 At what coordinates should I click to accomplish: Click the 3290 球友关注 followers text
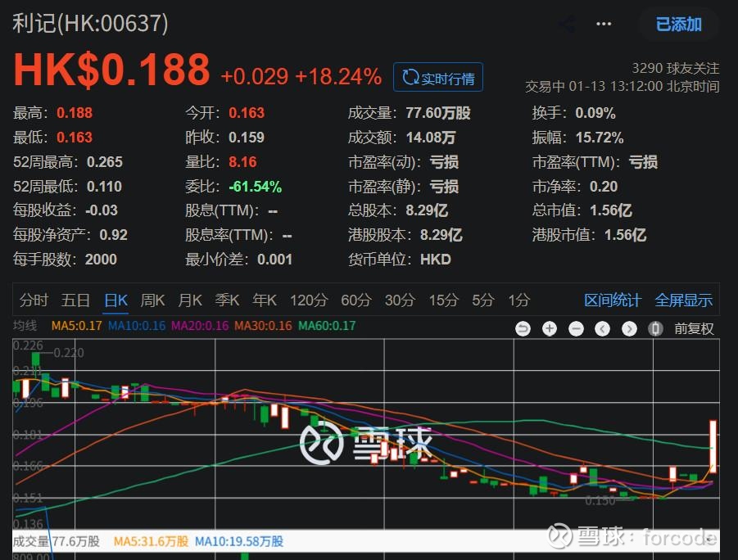pyautogui.click(x=676, y=68)
